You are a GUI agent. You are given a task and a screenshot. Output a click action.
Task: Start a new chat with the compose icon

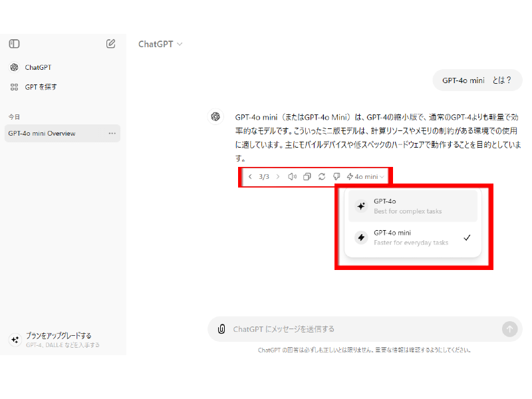pos(111,44)
